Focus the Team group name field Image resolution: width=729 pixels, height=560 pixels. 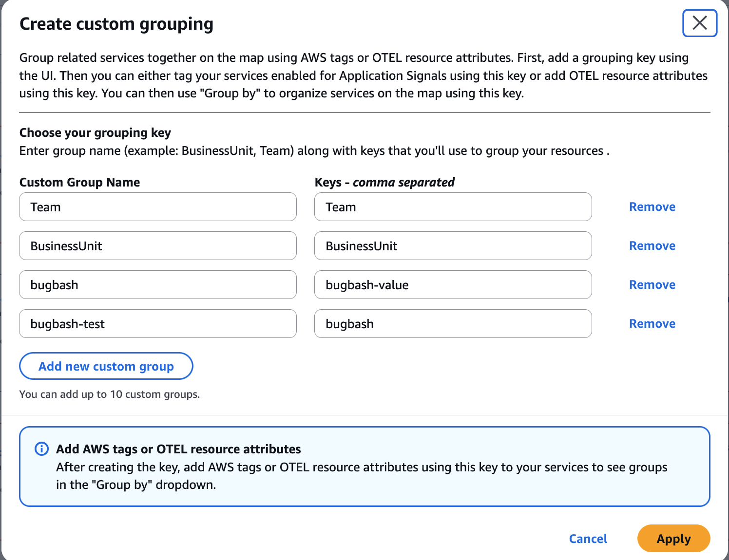[158, 206]
